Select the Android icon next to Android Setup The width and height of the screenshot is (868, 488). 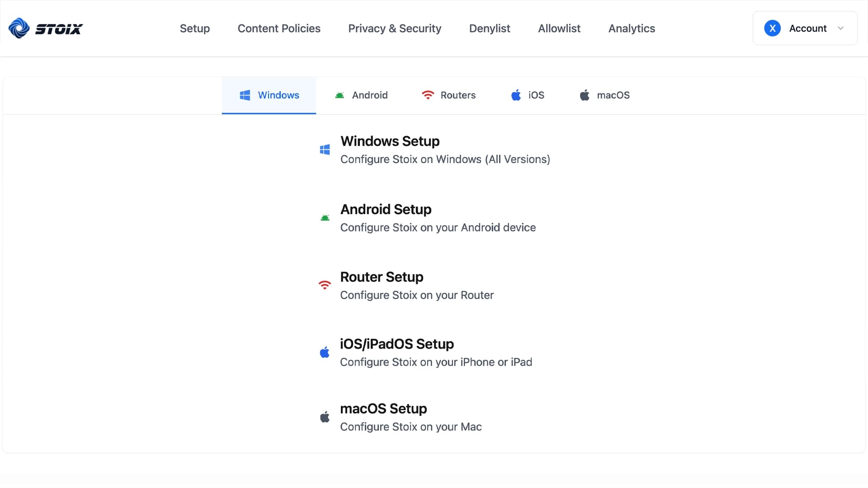(325, 217)
